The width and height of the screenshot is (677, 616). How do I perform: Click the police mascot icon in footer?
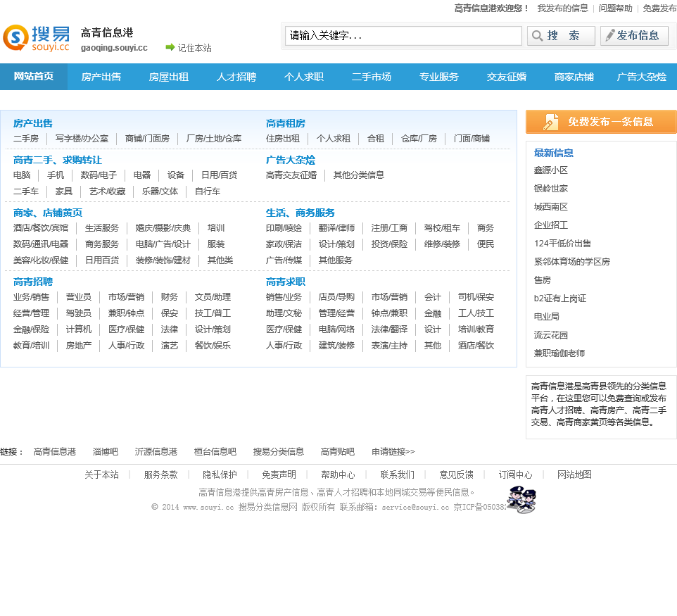[x=521, y=499]
